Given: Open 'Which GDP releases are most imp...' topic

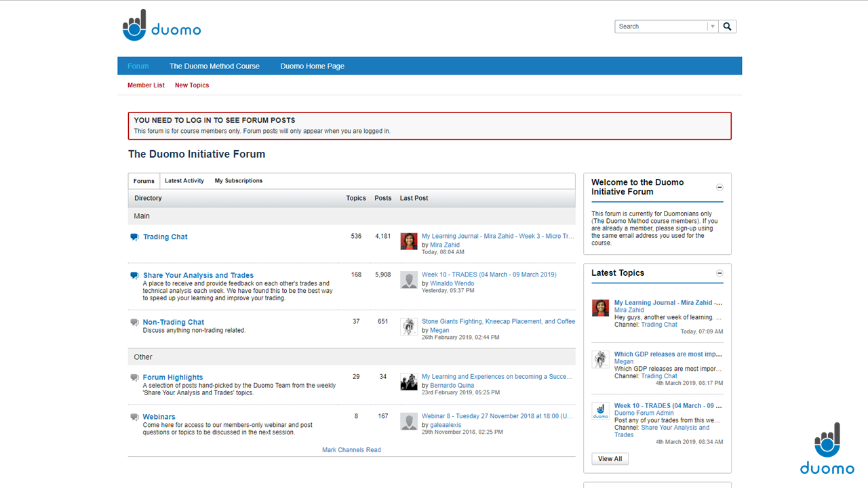Looking at the screenshot, I should point(668,354).
